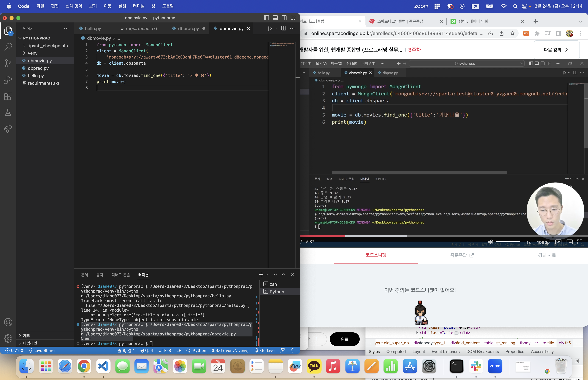Viewport: 588px width, 380px height.
Task: Bookmark the page with Chrome star icon
Action: 512,33
